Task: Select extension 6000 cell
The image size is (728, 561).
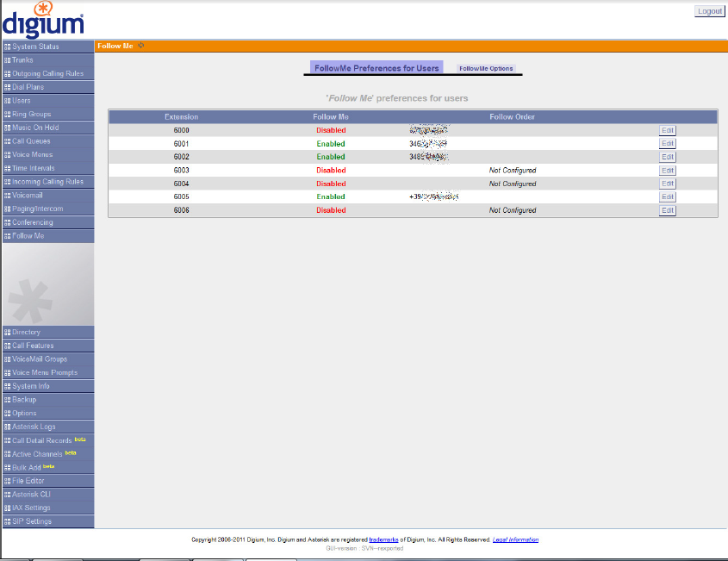Action: (181, 130)
